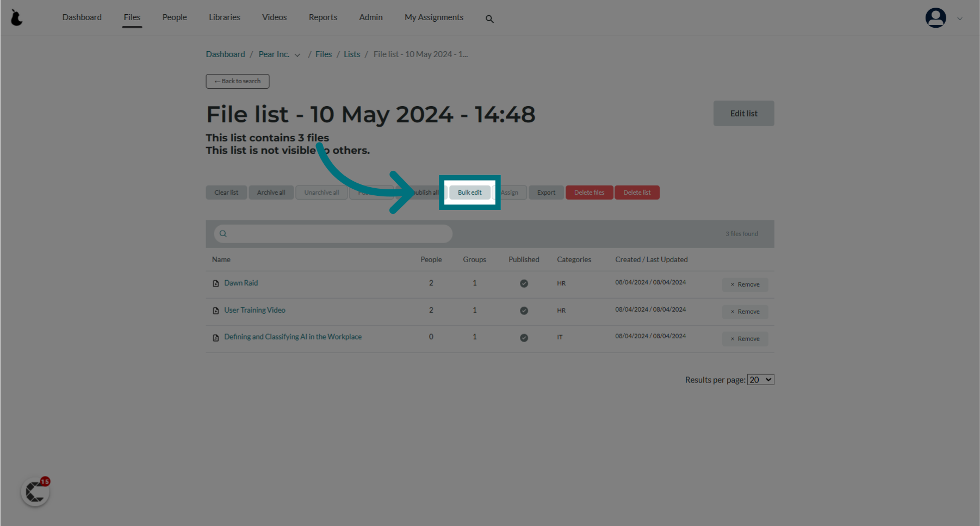
Task: Open the user profile avatar menu
Action: point(935,18)
